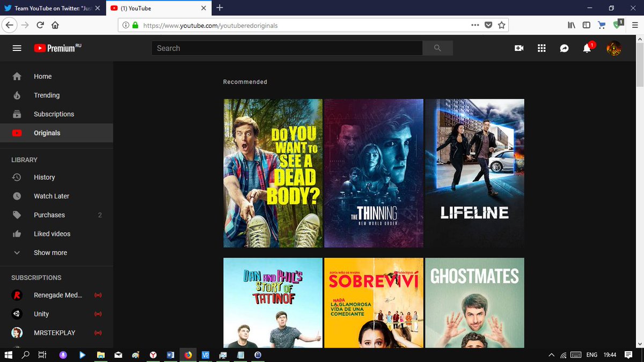
Task: Open Yandex browser on taskbar
Action: pyautogui.click(x=153, y=354)
